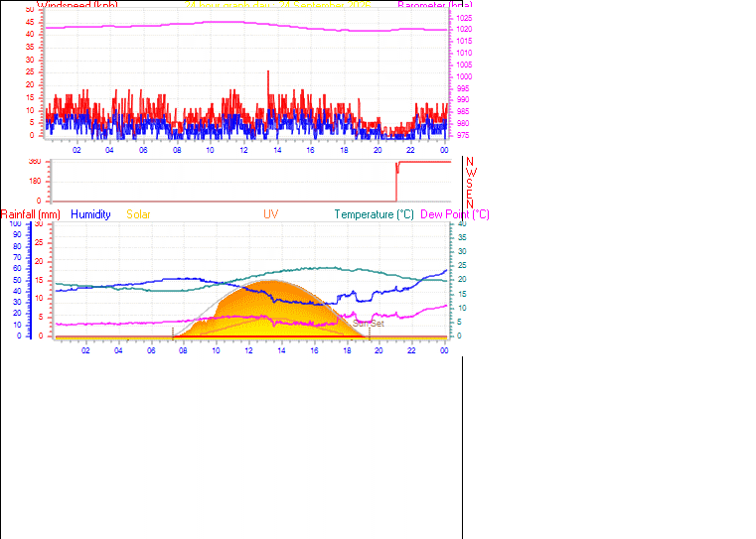Click the wind gust peak after 13 hours
756x539 pixels.
(x=268, y=72)
